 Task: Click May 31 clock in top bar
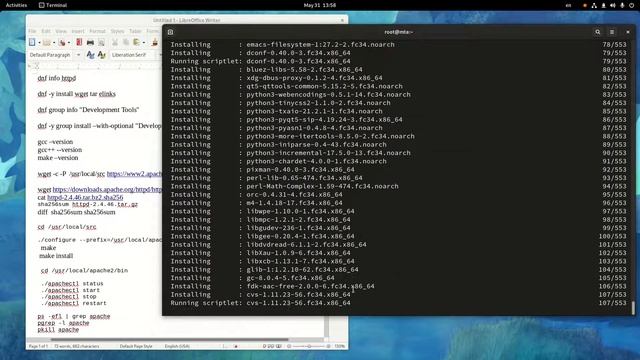320,5
